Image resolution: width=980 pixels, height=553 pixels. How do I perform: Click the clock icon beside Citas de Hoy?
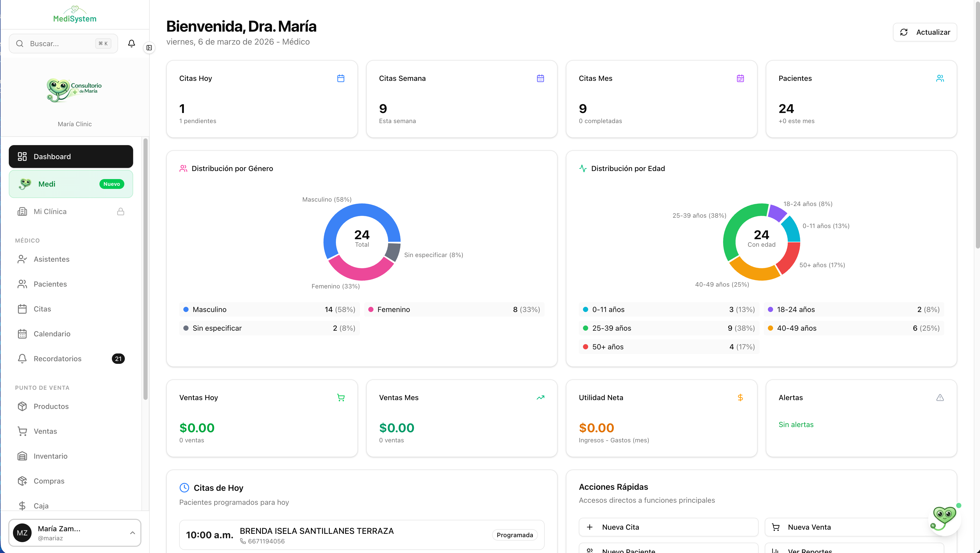tap(184, 487)
